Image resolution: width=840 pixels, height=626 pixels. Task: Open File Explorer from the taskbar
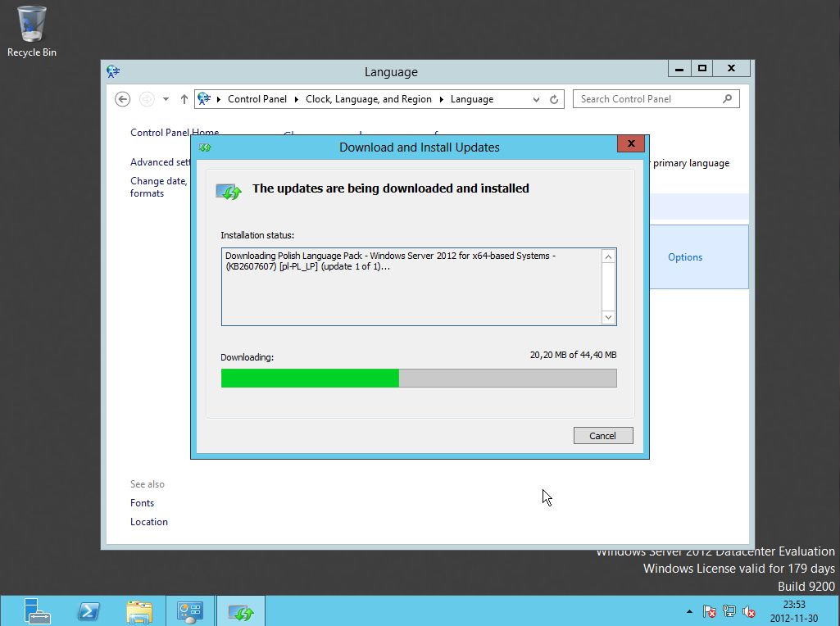[139, 611]
